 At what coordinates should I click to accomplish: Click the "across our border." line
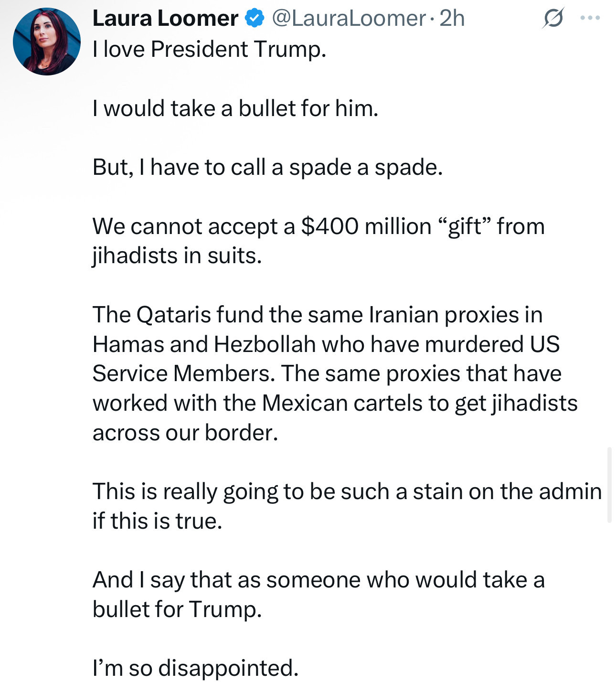[185, 433]
